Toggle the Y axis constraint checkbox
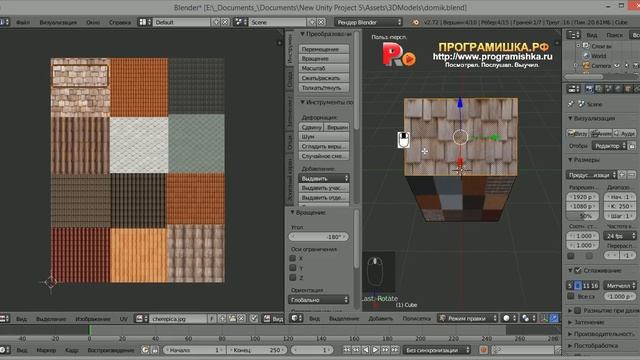Screen dimensions: 640x360 coord(293,268)
